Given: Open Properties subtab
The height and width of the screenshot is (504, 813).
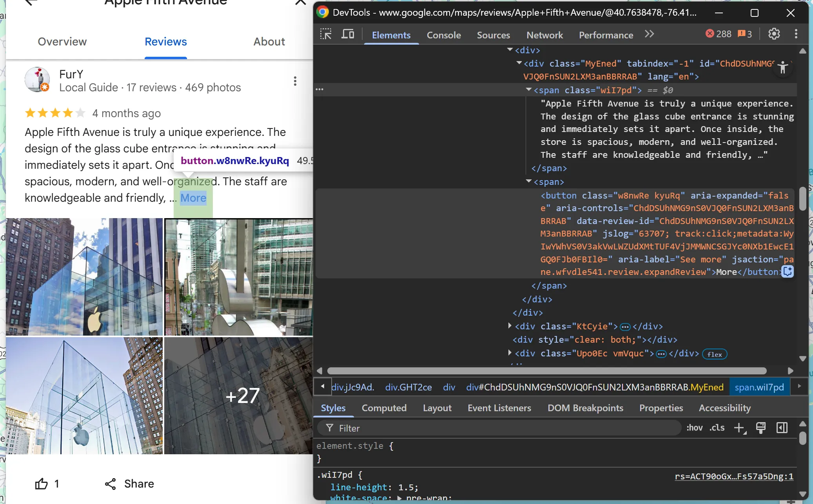Looking at the screenshot, I should [661, 408].
